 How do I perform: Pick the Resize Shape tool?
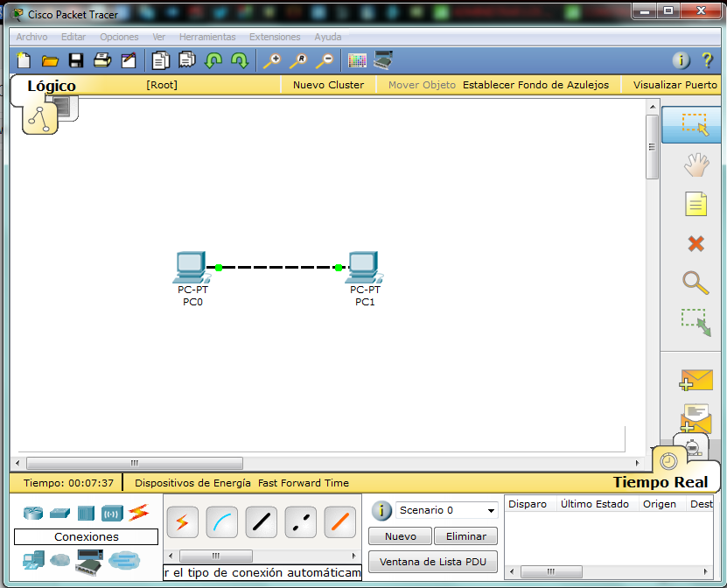(x=694, y=322)
